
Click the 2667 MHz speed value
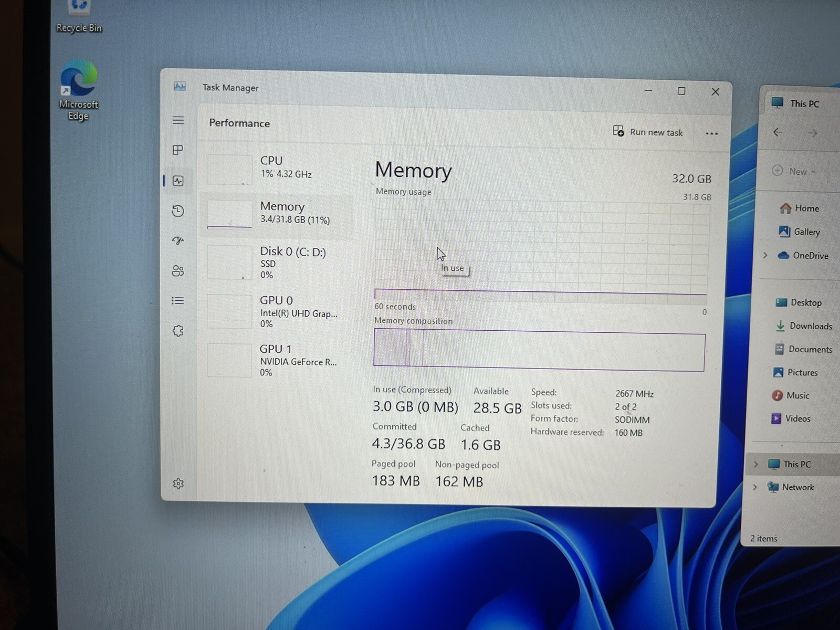(x=634, y=393)
